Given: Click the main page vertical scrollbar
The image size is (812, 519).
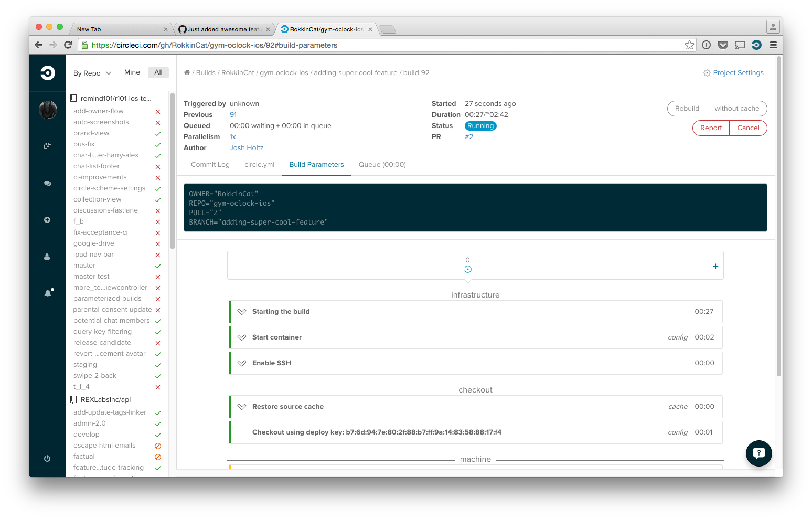Looking at the screenshot, I should point(779,216).
